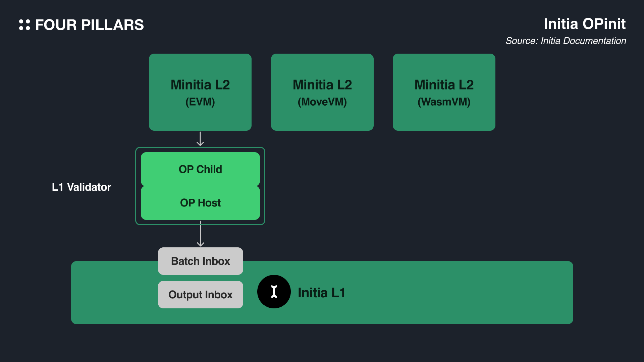Click the Initia L1 label text
The width and height of the screenshot is (644, 362).
tap(321, 293)
